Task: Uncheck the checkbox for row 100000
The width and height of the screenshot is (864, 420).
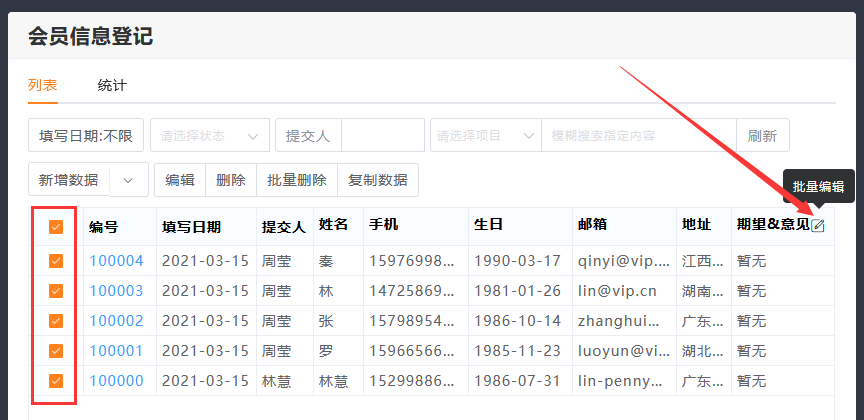Action: click(56, 381)
